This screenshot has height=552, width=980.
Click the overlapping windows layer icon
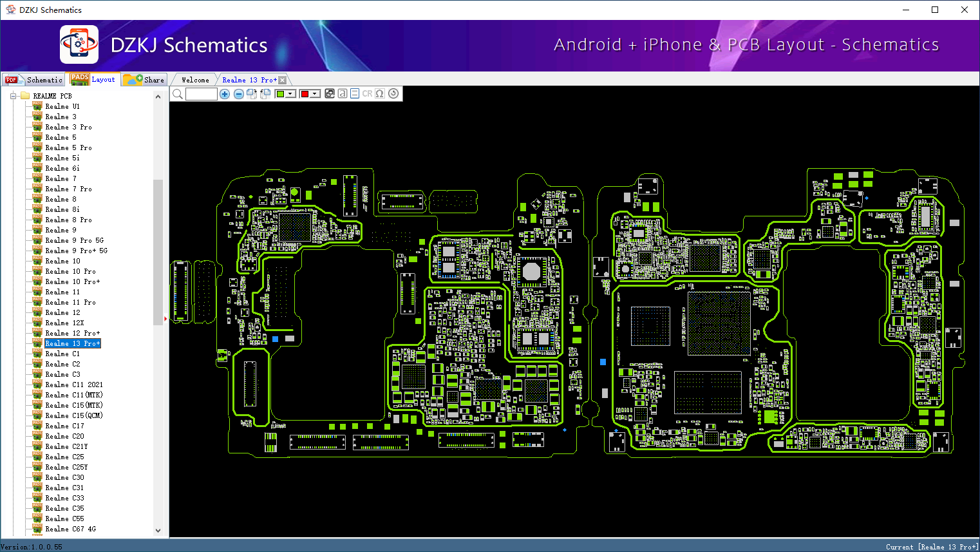click(330, 93)
